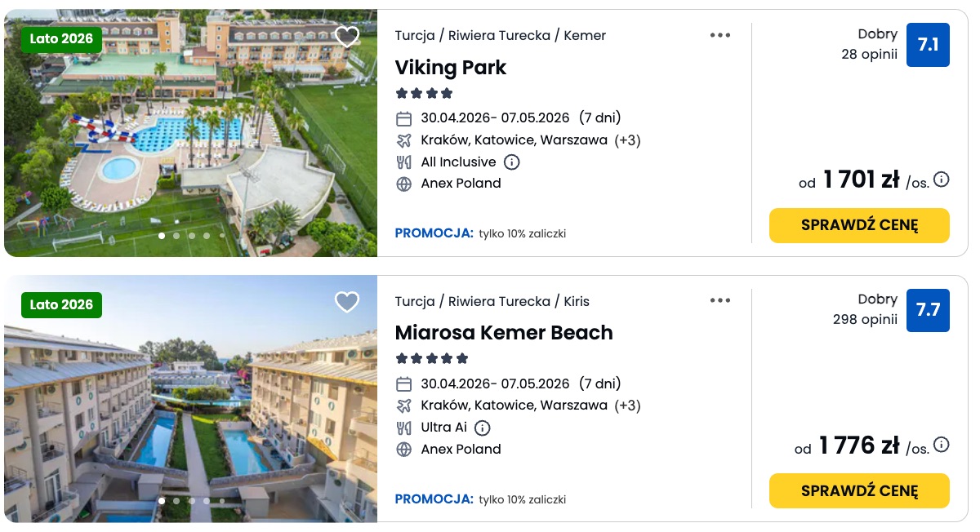
Task: Open the Kemer breadcrumb link
Action: 585,35
